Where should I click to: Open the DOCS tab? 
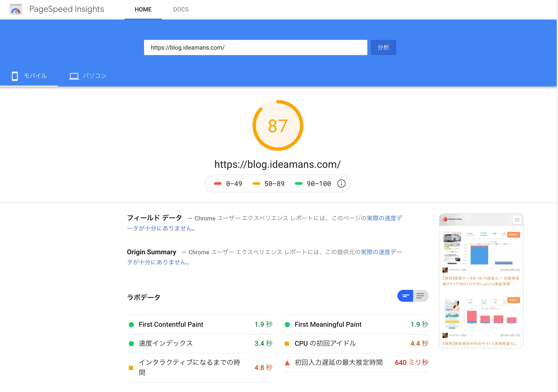click(x=181, y=10)
